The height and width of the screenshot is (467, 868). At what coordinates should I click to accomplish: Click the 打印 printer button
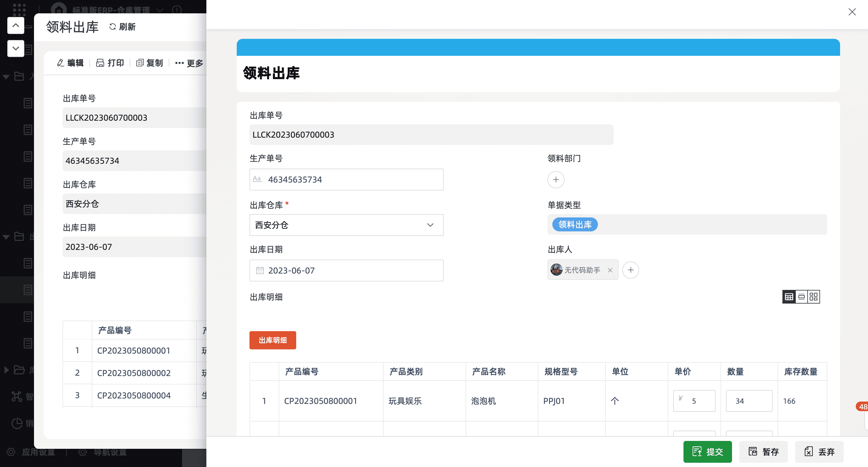(110, 63)
